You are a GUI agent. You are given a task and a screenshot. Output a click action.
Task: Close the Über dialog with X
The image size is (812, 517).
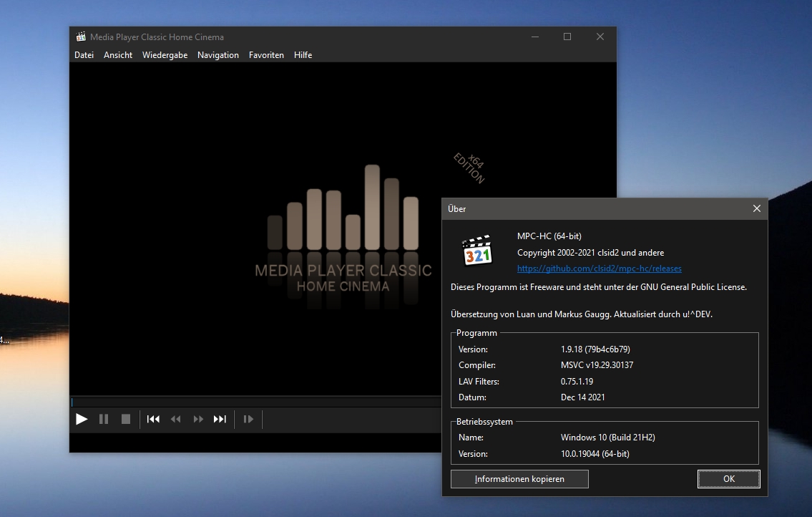[757, 208]
